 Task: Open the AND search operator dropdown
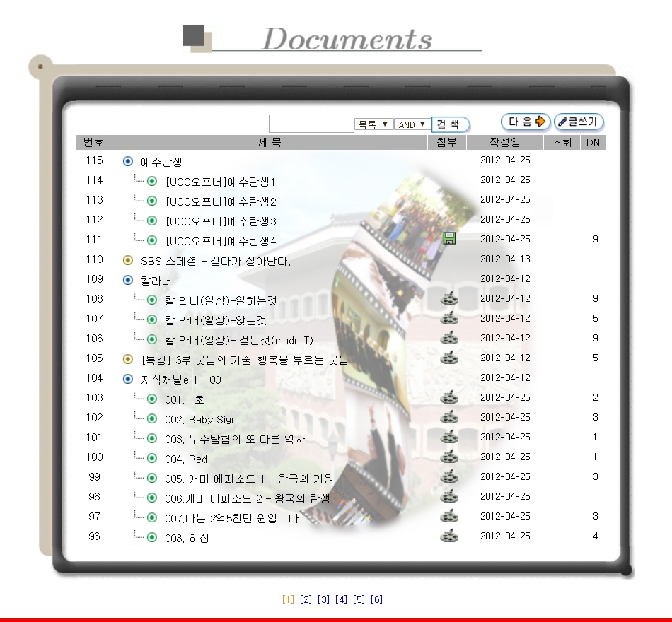[412, 124]
